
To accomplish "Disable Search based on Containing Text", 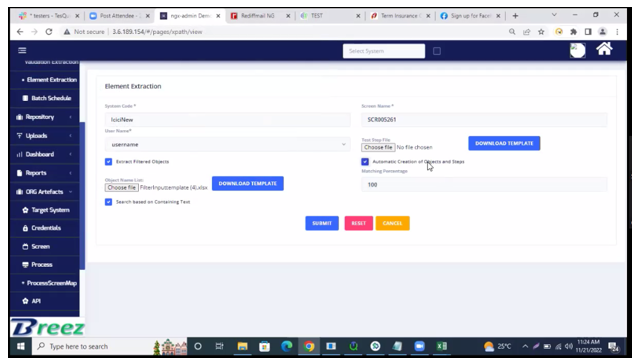I will click(x=108, y=202).
